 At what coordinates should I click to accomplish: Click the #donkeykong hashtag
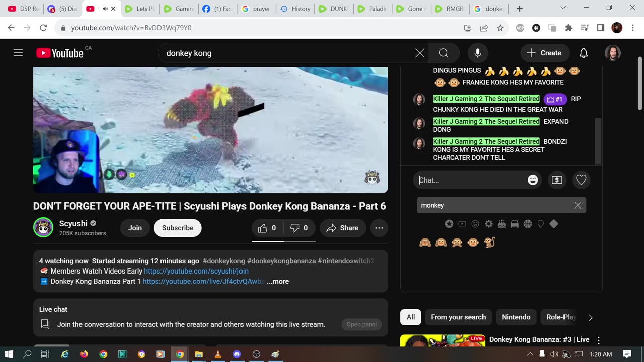tap(224, 261)
